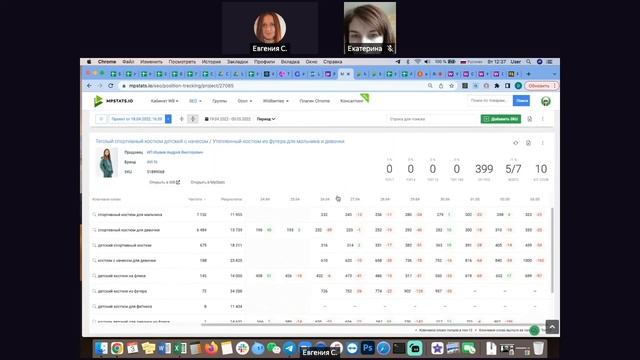Click the Плагин Chrome nav link

[314, 101]
